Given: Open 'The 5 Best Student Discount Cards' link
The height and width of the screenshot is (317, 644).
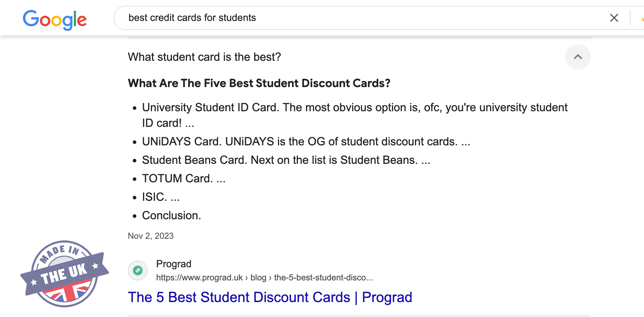Looking at the screenshot, I should tap(270, 297).
